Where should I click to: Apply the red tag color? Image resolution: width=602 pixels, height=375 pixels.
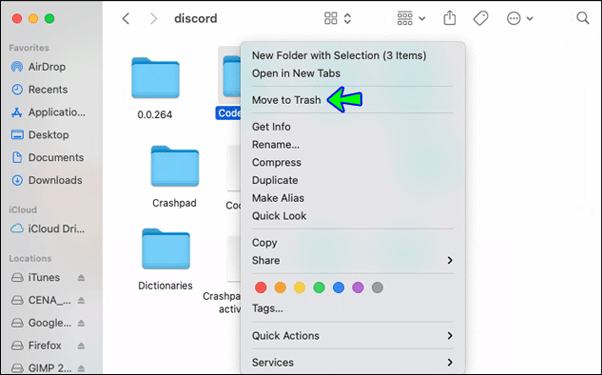pos(261,287)
